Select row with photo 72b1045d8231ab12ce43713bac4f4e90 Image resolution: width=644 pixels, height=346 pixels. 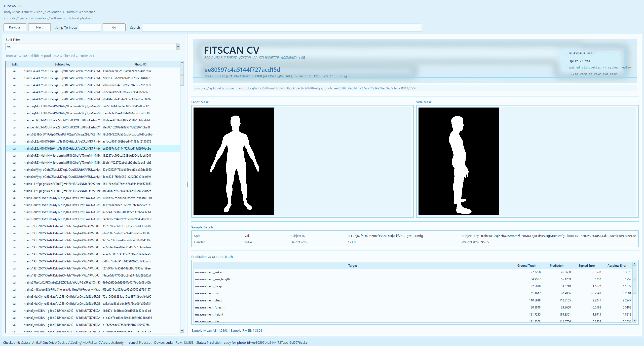(93, 297)
